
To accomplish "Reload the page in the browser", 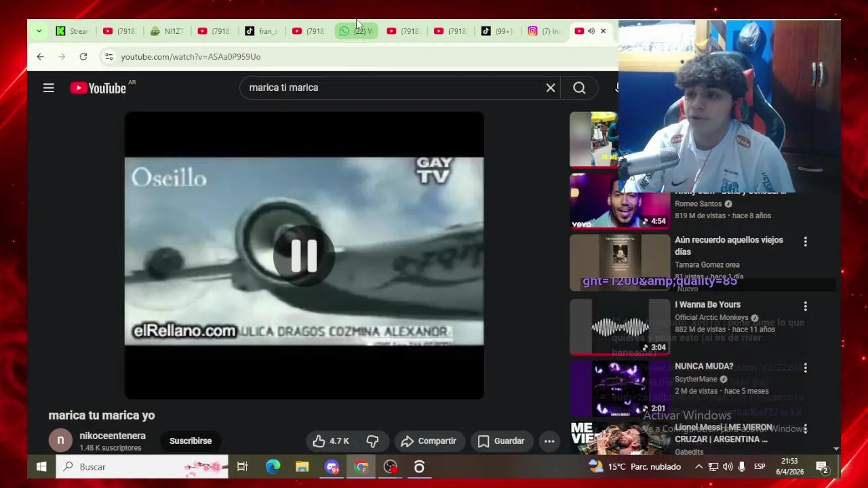I will pos(83,57).
